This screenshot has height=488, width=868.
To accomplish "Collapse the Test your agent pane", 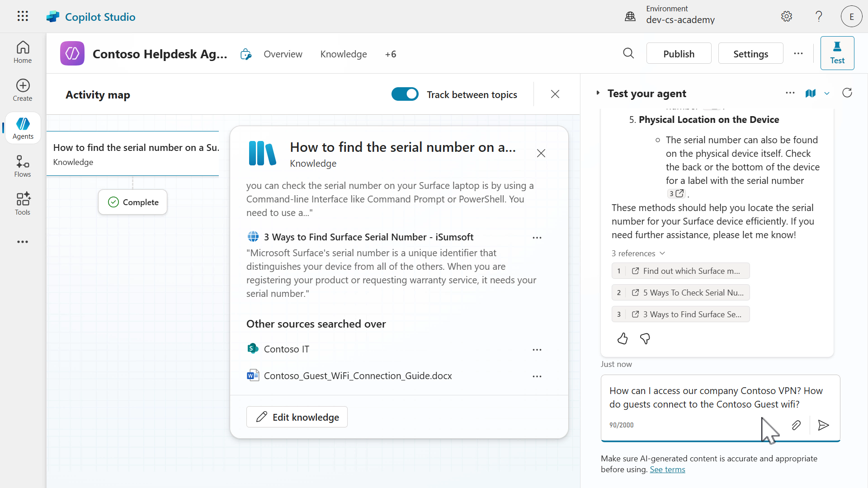I will click(598, 93).
